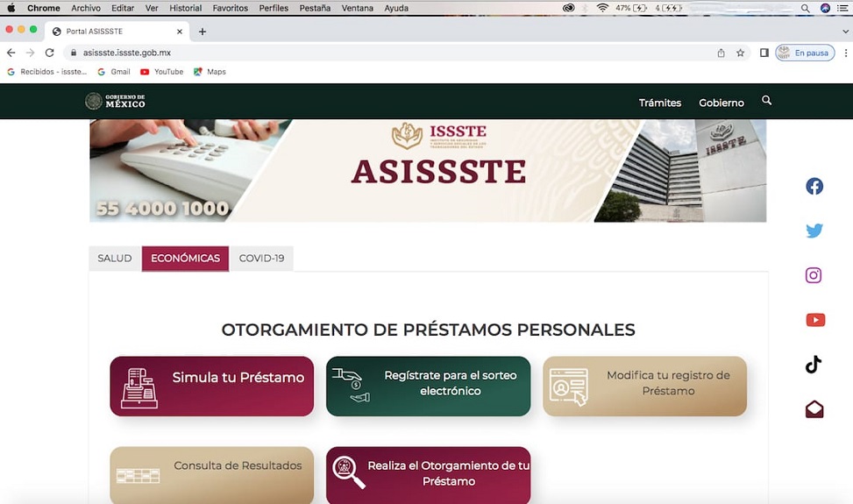Open the Chrome three-dot menu
The width and height of the screenshot is (853, 504).
tap(845, 53)
